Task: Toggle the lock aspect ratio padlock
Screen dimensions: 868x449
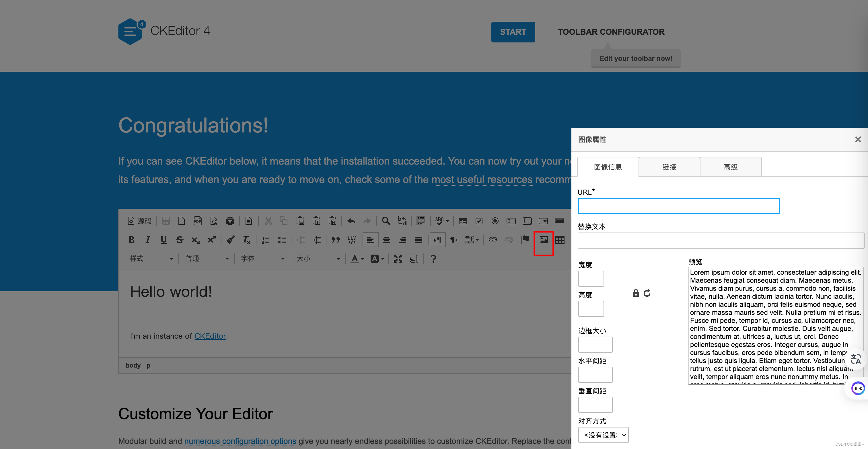Action: point(635,293)
